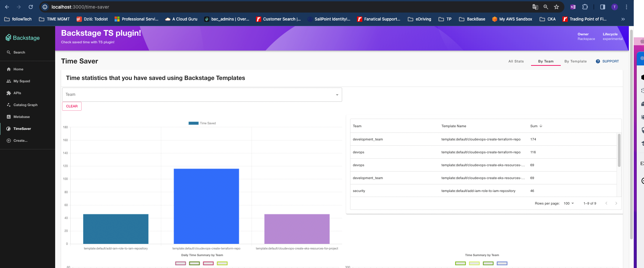
Task: Open Search in the sidebar
Action: click(x=16, y=52)
